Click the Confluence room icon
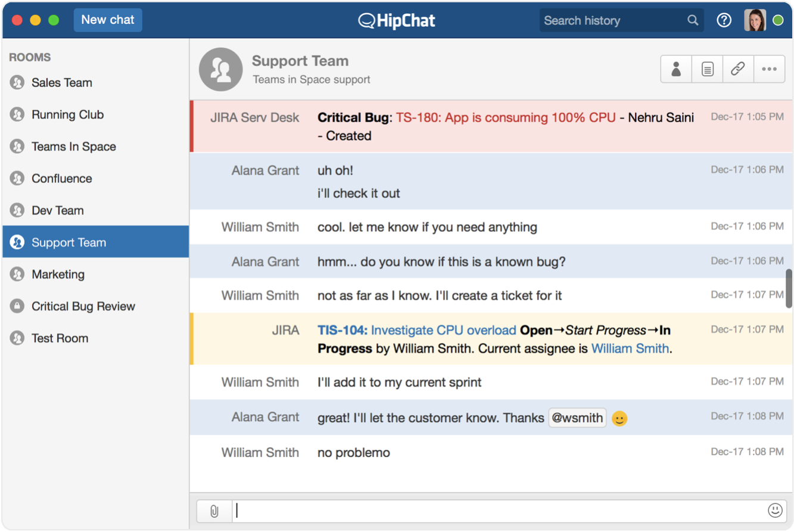 17,179
